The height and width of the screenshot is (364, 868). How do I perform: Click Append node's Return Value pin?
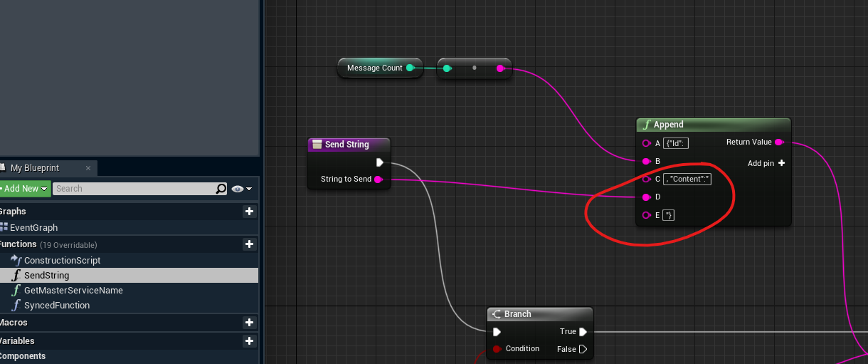[779, 142]
